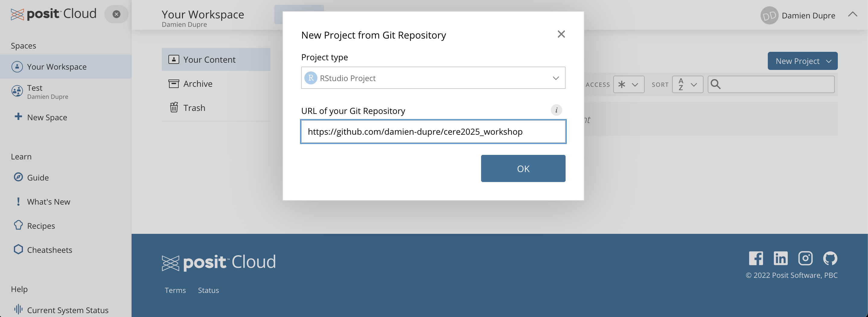Image resolution: width=868 pixels, height=317 pixels.
Task: Select Trash in the content menu
Action: [x=194, y=108]
